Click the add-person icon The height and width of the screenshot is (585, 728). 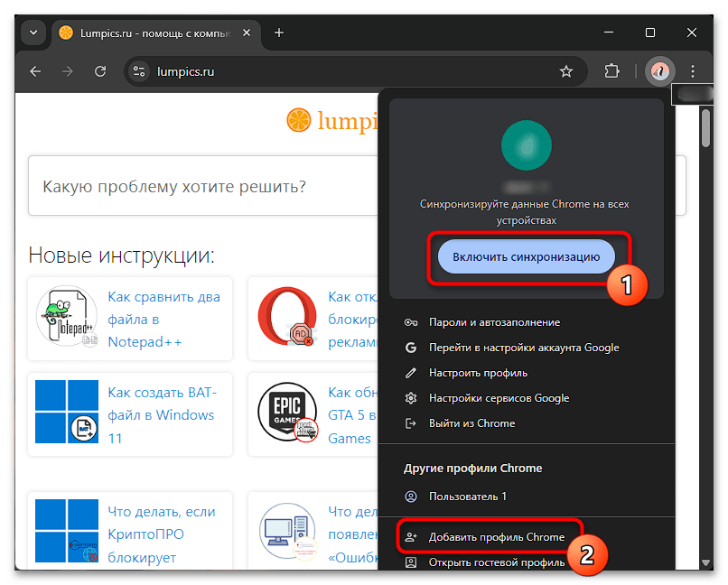(x=411, y=537)
